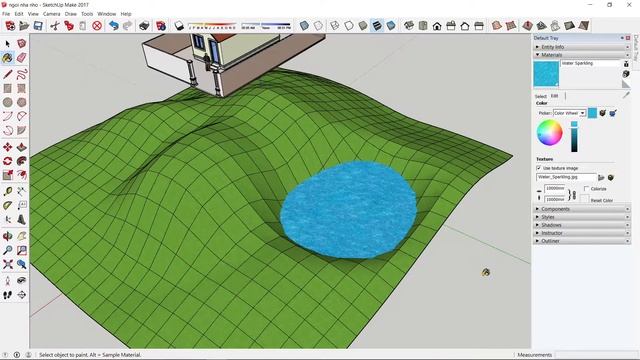Cut selection using the scissors icon
This screenshot has width=640, height=360.
coord(55,26)
